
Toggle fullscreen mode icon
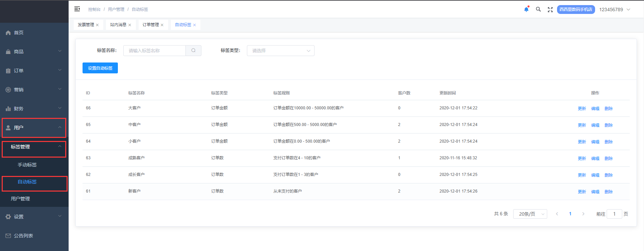(550, 10)
